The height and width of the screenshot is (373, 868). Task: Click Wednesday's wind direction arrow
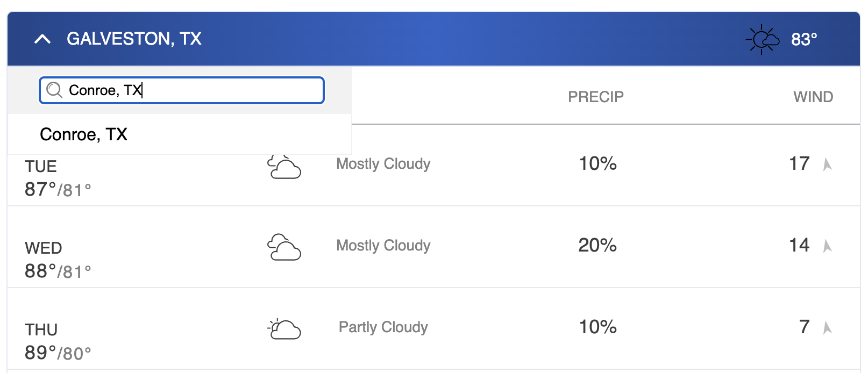(828, 246)
